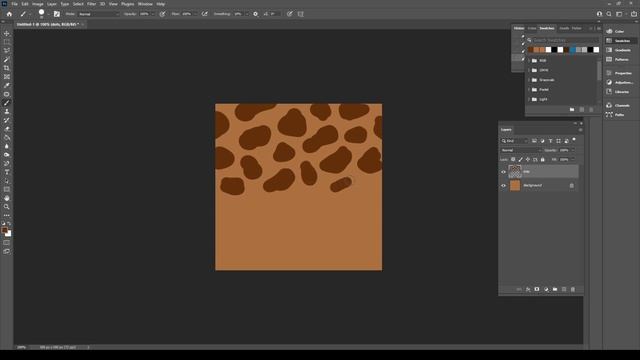Click the blue recent swatch
Image resolution: width=640 pixels, height=360 pixels.
click(x=573, y=50)
